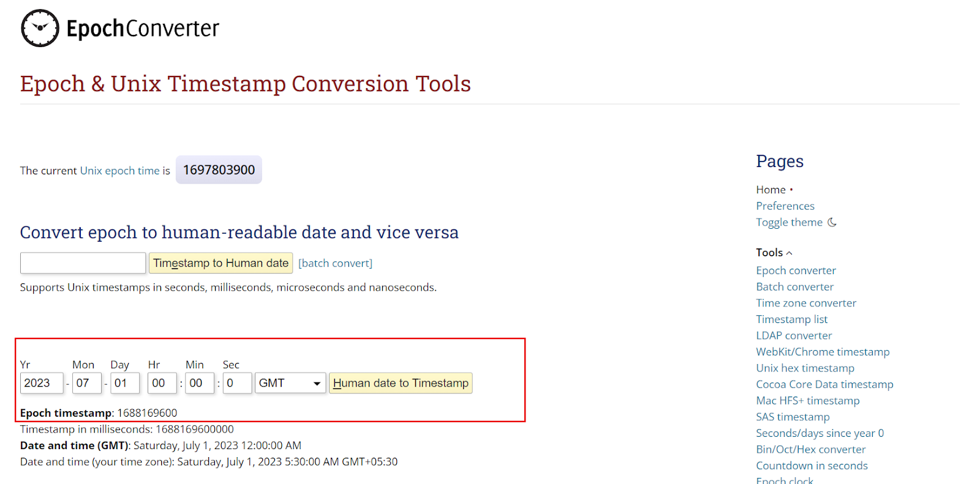Collapse the Tools section chevron
Viewport: 980px width, 484px height.
coord(790,252)
